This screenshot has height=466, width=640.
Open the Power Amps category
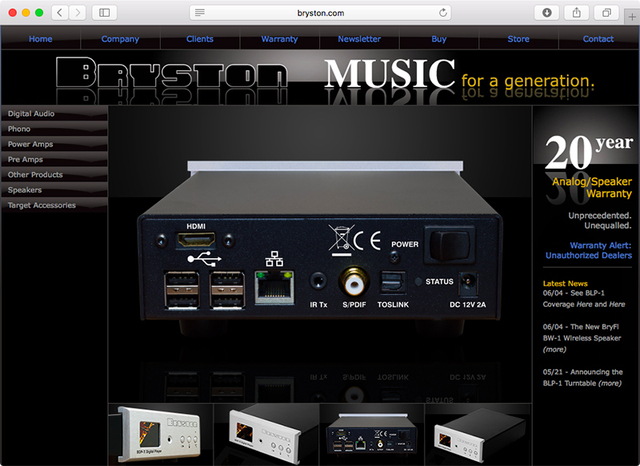point(30,144)
